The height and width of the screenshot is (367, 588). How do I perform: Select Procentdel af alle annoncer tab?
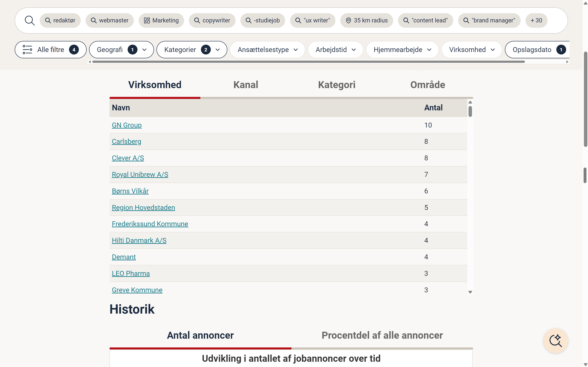(x=382, y=335)
